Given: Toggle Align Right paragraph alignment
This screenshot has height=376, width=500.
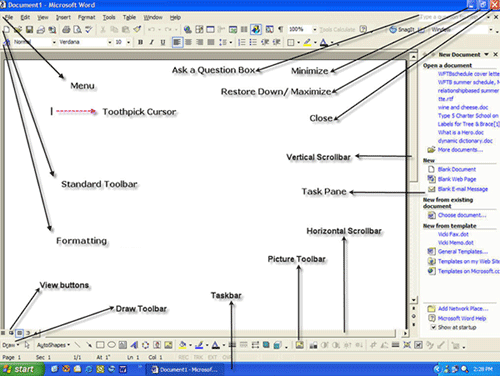Looking at the screenshot, I should pos(200,42).
